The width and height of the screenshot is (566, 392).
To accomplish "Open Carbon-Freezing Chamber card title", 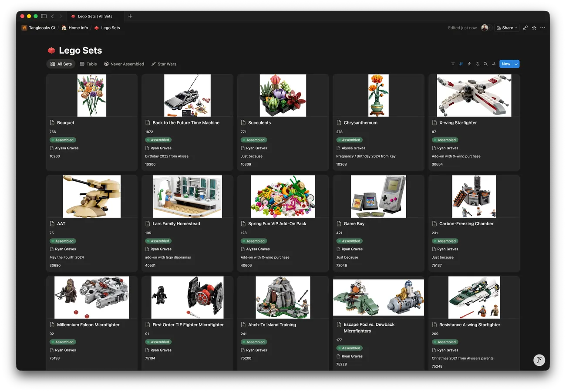I will click(x=466, y=224).
